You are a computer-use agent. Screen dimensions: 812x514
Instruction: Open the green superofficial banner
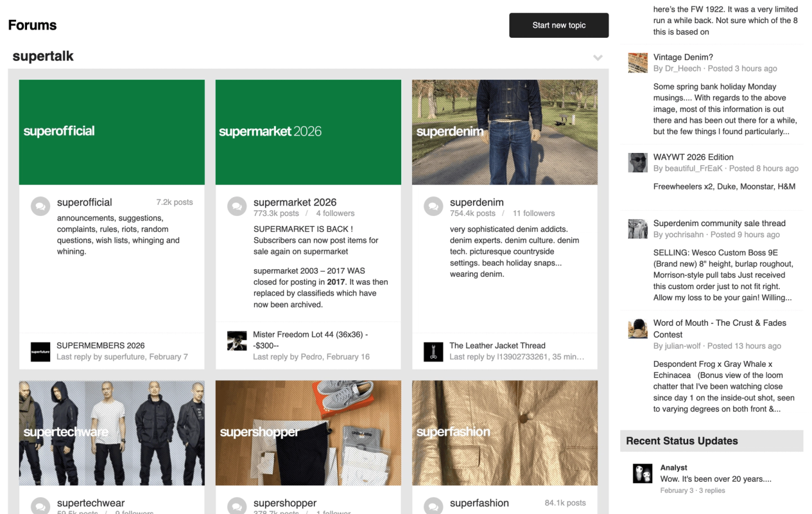pyautogui.click(x=112, y=132)
